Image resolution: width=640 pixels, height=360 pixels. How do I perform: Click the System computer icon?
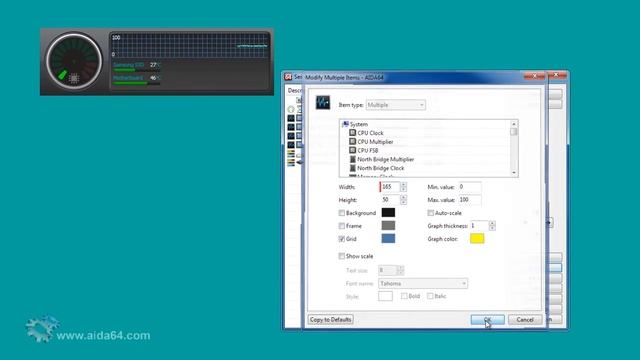345,124
